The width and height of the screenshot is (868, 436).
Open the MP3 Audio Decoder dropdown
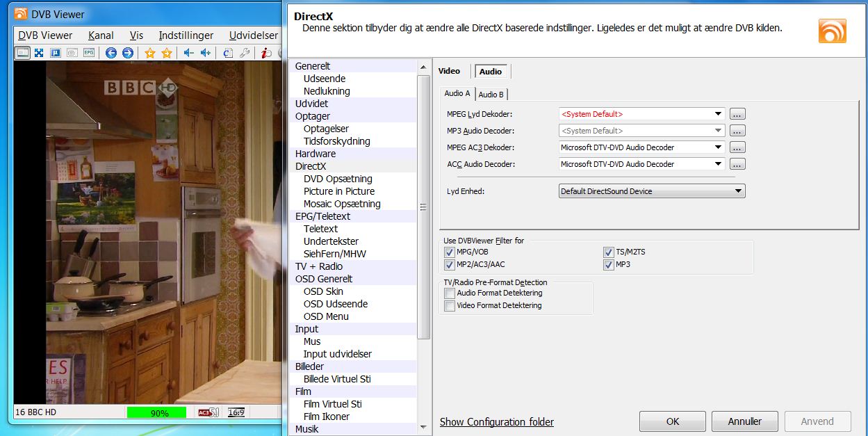click(x=641, y=131)
